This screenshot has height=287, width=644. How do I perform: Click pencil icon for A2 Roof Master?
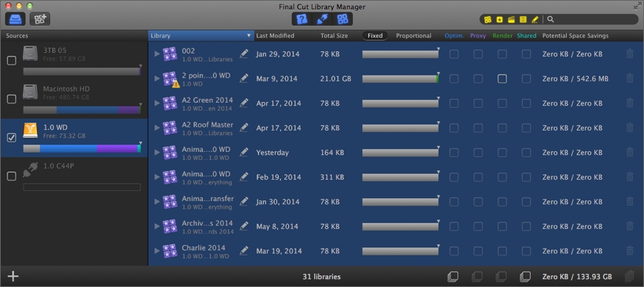coord(244,128)
